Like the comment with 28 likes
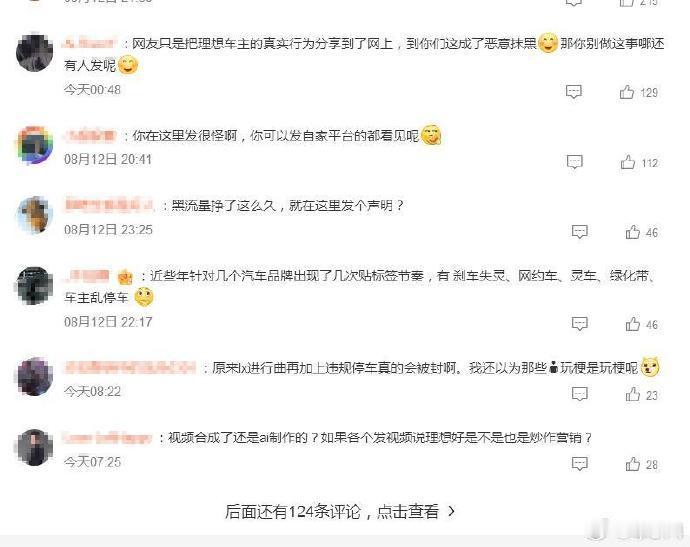Viewport: 690px width, 547px height. pyautogui.click(x=633, y=464)
